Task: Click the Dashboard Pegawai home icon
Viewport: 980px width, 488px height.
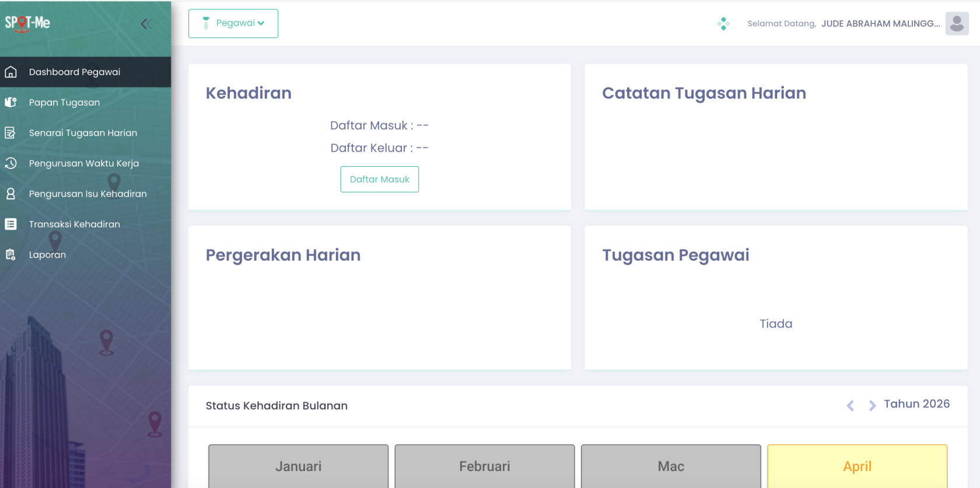Action: (10, 72)
